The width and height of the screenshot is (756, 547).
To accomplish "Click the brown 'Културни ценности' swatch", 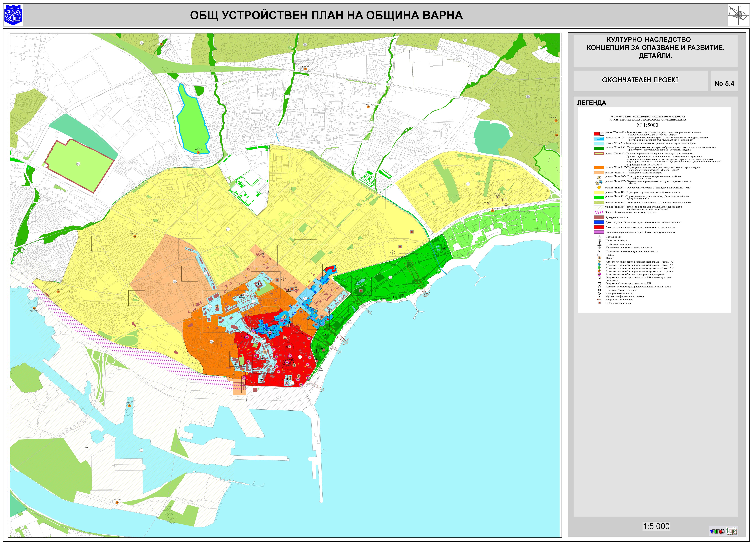I will pyautogui.click(x=599, y=217).
